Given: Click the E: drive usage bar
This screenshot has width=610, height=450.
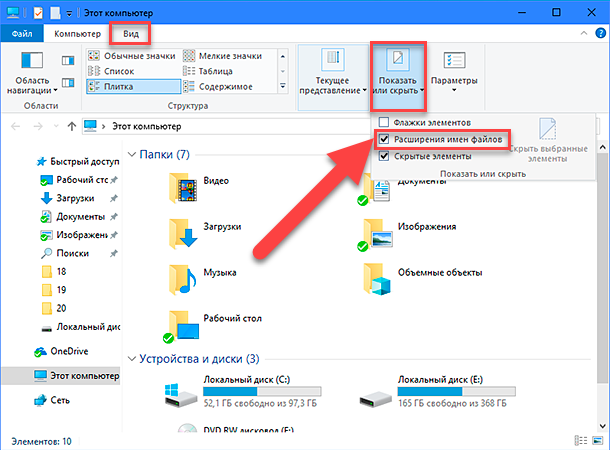Looking at the screenshot, I should pos(457,391).
